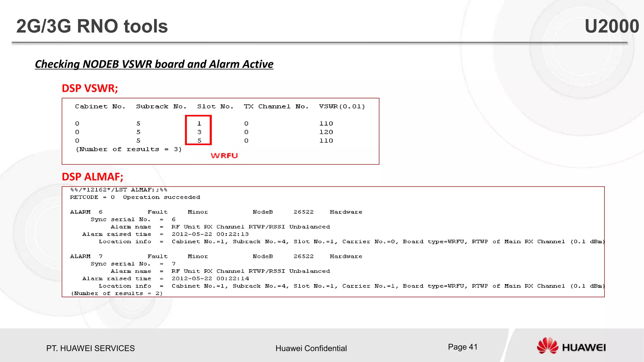Click the 'ALARM 6' header line
The height and width of the screenshot is (362, 644).
(x=216, y=212)
